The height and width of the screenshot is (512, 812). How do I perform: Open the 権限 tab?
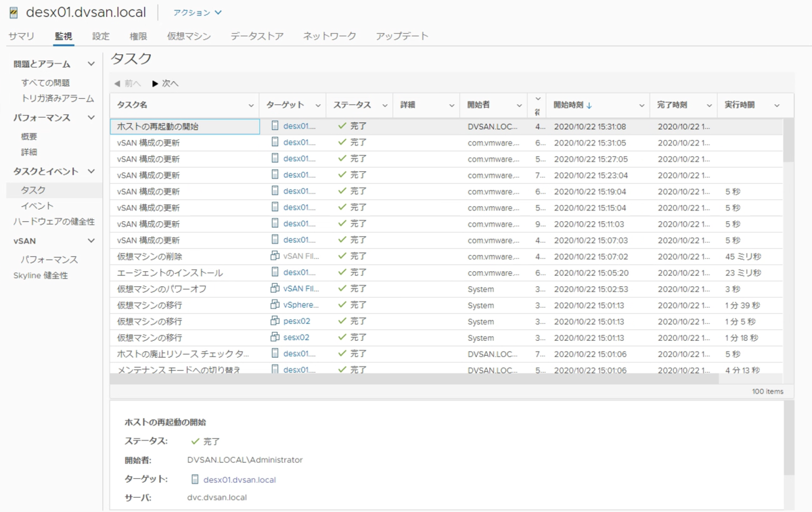click(x=138, y=36)
